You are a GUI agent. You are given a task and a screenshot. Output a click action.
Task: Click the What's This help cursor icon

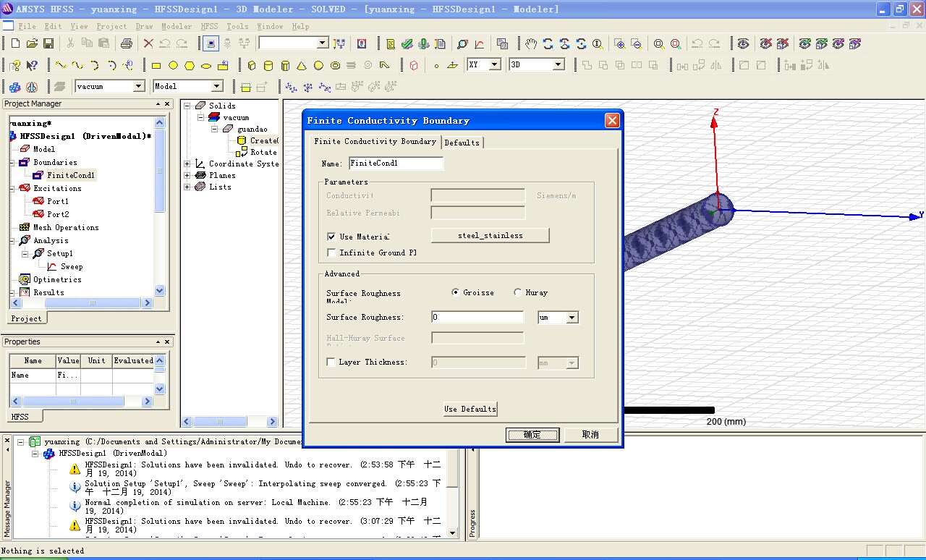pyautogui.click(x=32, y=65)
